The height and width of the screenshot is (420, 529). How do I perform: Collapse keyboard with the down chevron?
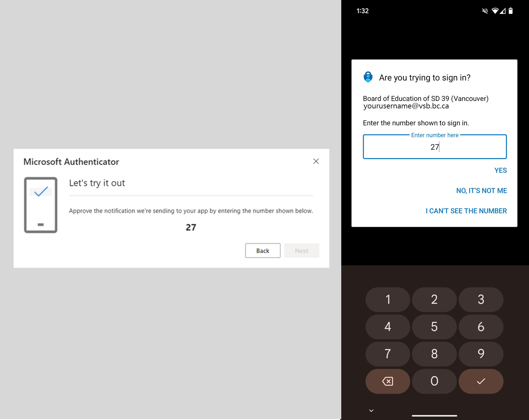(x=371, y=411)
